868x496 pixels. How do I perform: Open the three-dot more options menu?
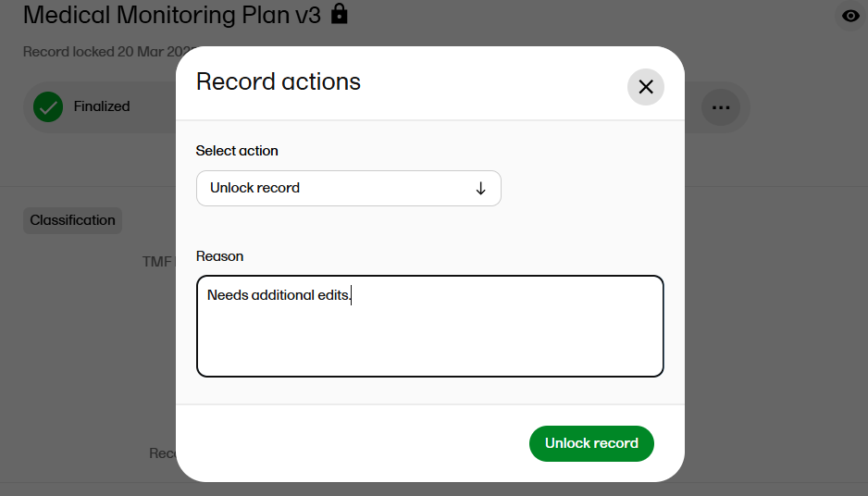[720, 107]
